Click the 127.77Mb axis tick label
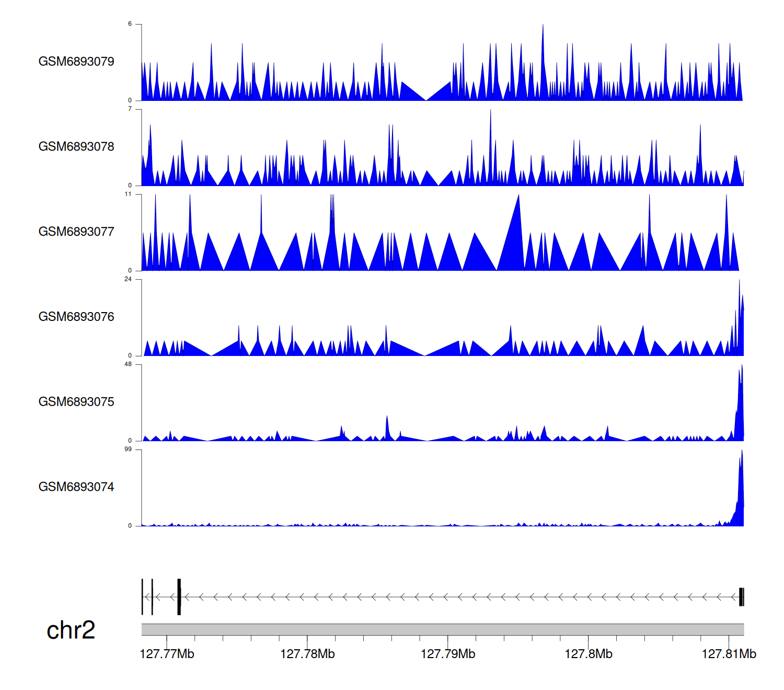 167,654
